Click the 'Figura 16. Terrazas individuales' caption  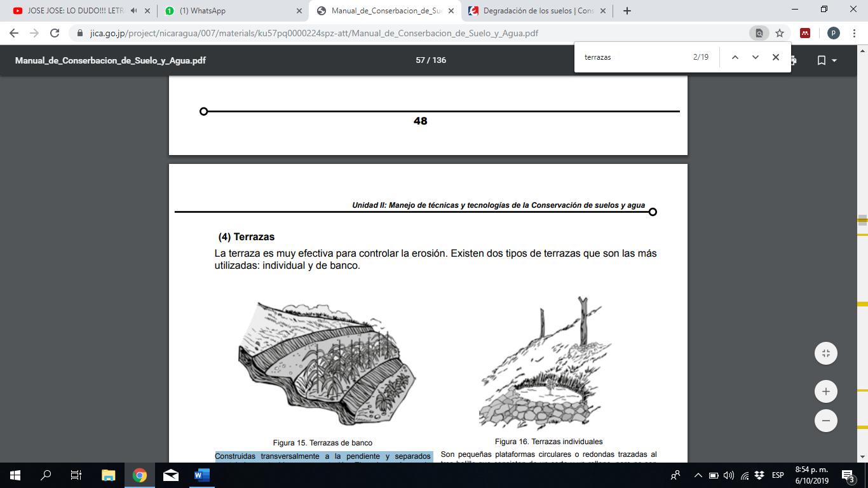[x=549, y=442]
